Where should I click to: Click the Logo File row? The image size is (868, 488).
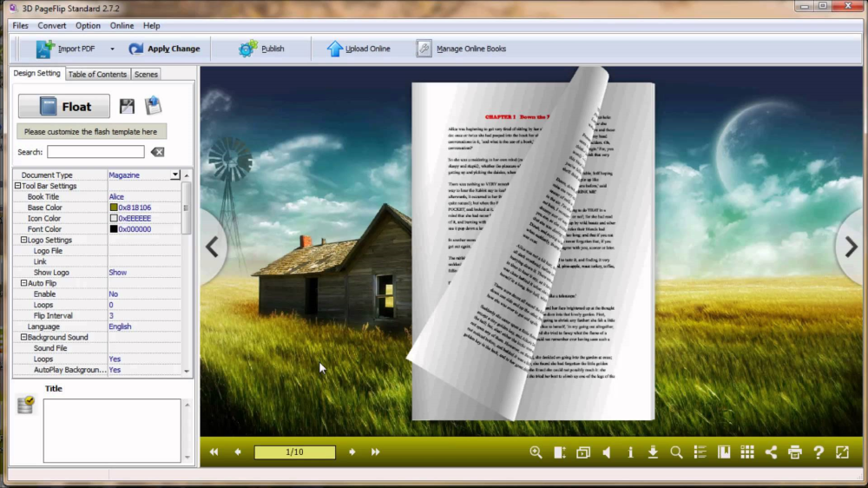tap(97, 251)
